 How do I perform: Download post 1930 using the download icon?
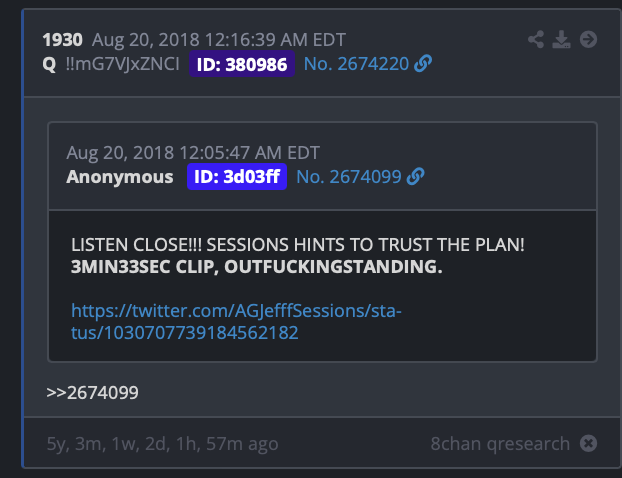[x=561, y=40]
